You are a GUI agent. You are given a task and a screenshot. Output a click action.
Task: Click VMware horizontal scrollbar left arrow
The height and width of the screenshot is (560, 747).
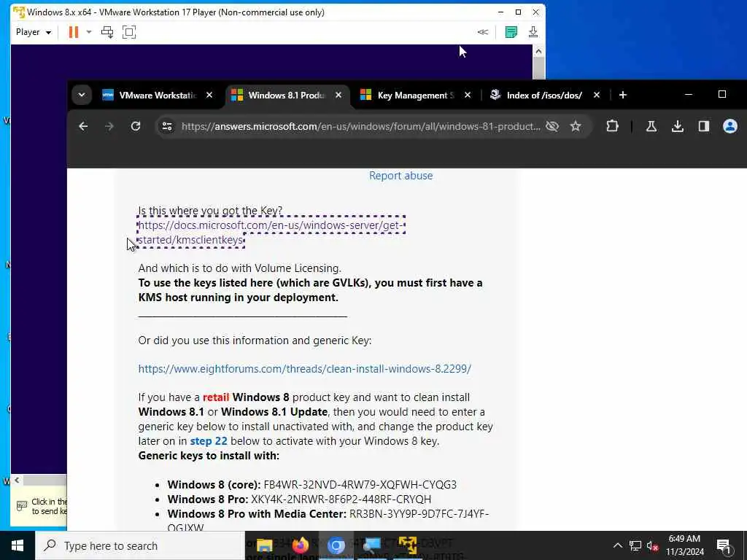[x=18, y=480]
